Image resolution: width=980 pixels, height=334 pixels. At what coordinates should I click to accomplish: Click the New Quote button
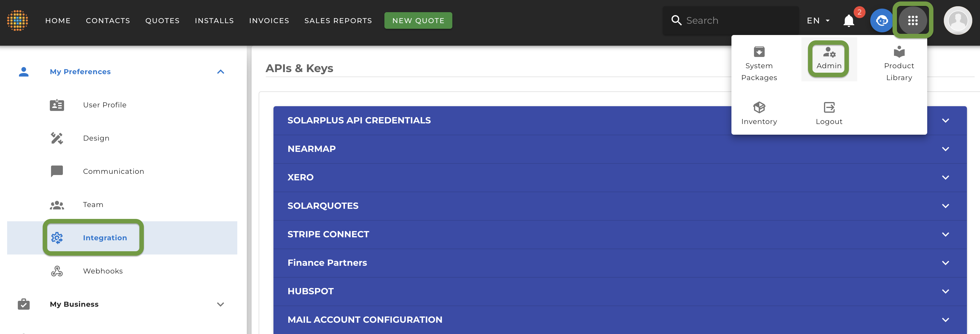[x=418, y=20]
